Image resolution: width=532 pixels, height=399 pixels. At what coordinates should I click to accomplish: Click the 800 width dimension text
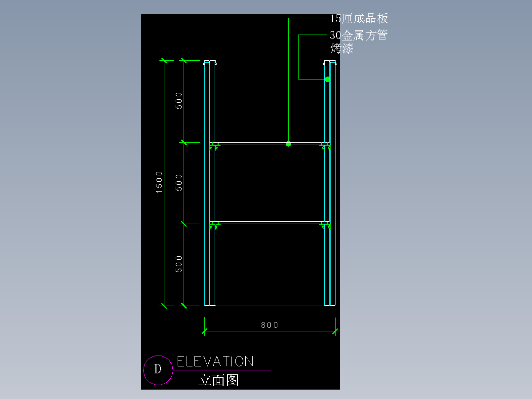point(270,325)
